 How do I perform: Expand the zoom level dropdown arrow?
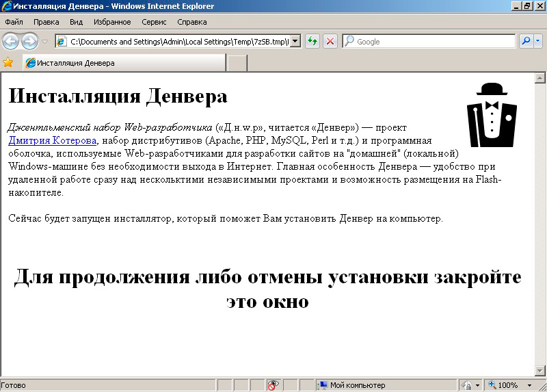[529, 385]
